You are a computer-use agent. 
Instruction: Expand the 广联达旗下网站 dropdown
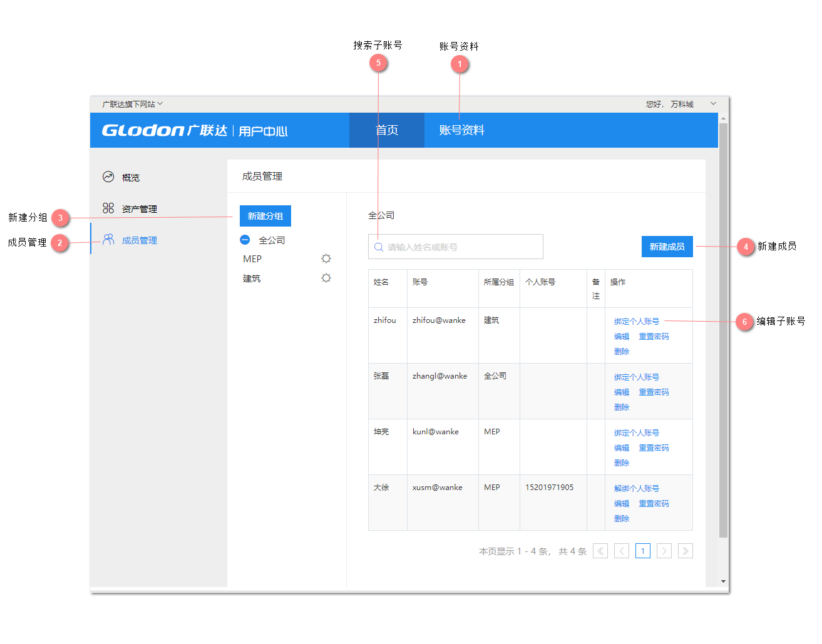[x=132, y=104]
